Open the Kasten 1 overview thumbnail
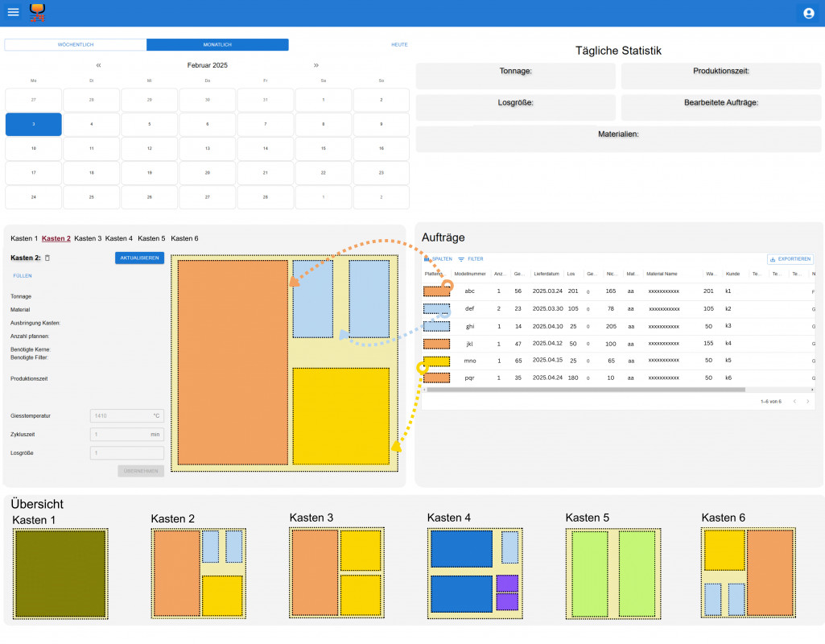The height and width of the screenshot is (644, 825). coord(60,573)
